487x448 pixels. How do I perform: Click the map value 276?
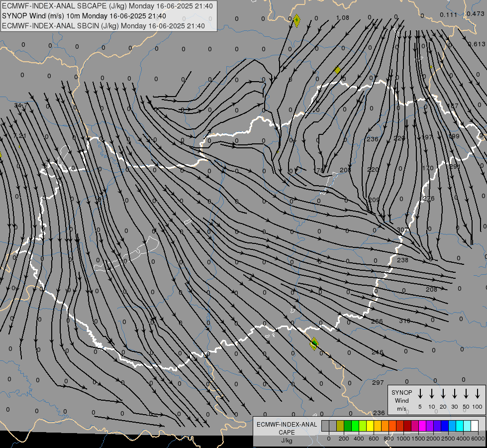tap(429, 198)
